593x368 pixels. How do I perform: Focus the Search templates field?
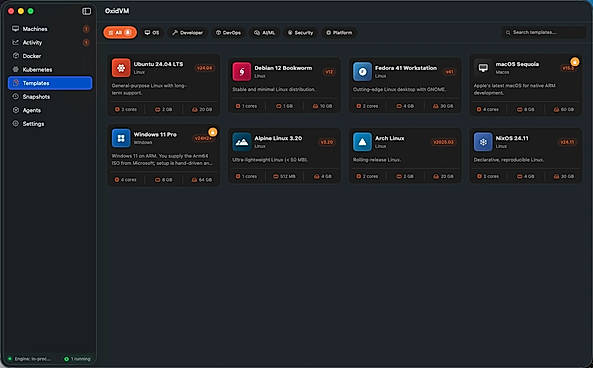pos(545,33)
